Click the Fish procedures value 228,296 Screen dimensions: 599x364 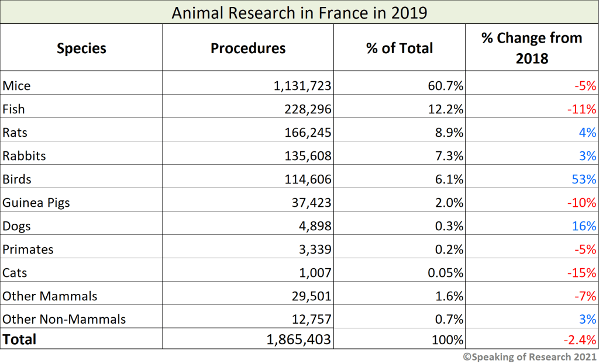pyautogui.click(x=307, y=109)
